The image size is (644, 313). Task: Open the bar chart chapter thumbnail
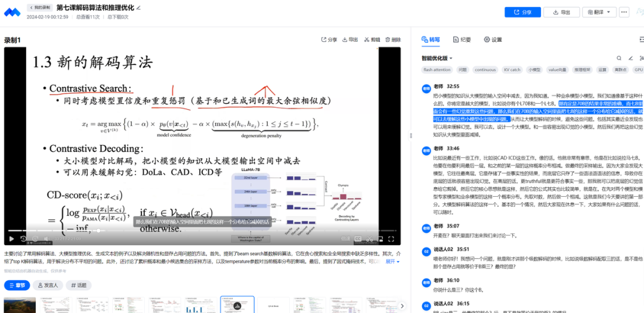click(x=200, y=305)
